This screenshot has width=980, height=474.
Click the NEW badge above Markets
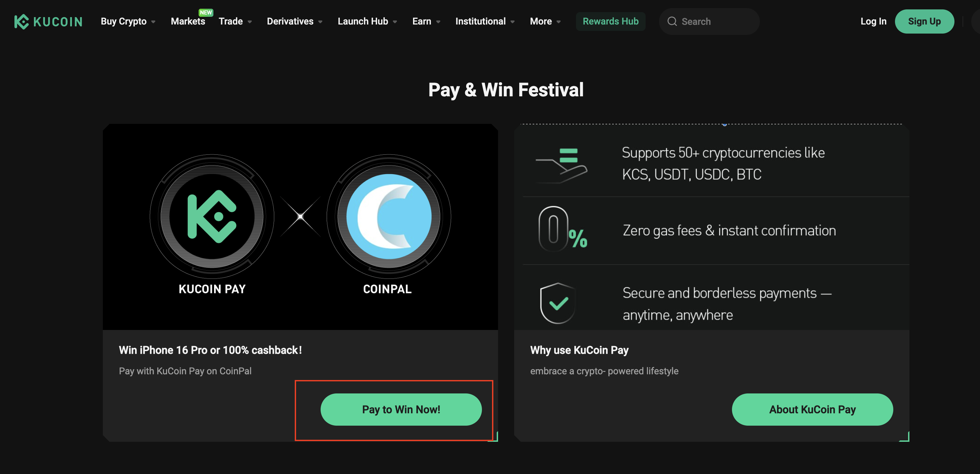coord(206,12)
